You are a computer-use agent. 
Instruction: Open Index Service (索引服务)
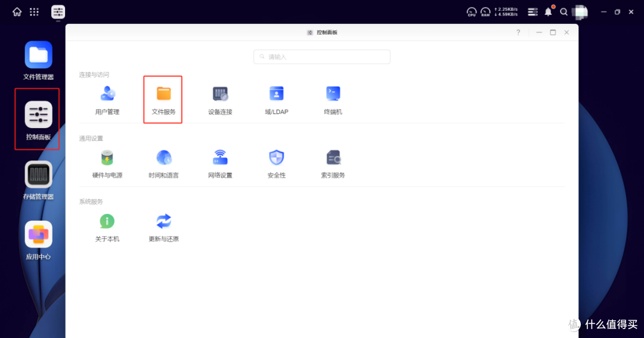click(333, 163)
